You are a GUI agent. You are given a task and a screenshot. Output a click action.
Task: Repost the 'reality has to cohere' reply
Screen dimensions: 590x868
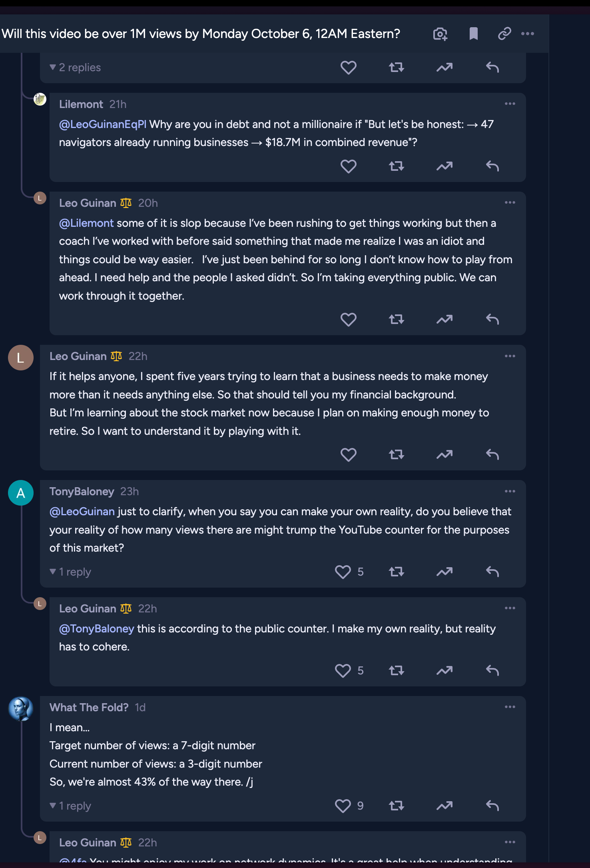pos(397,670)
